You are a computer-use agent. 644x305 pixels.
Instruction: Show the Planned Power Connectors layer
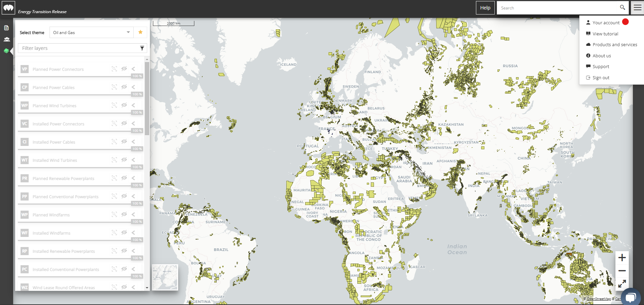124,69
